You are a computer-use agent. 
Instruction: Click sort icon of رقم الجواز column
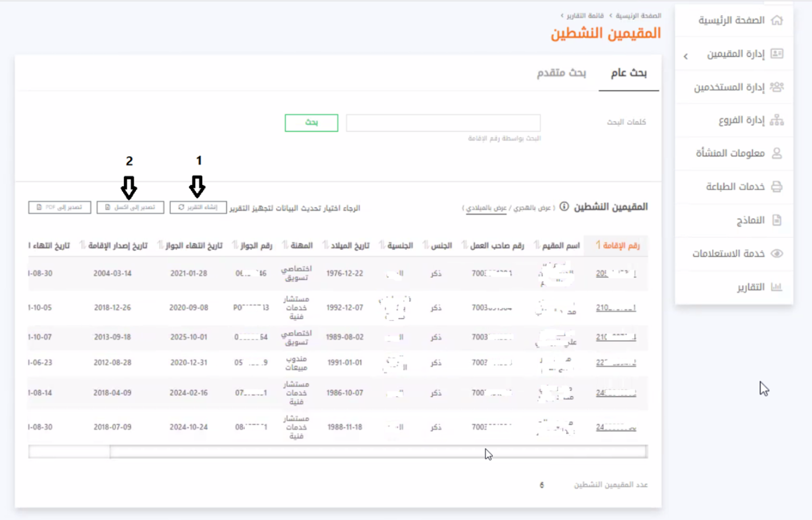pos(235,245)
